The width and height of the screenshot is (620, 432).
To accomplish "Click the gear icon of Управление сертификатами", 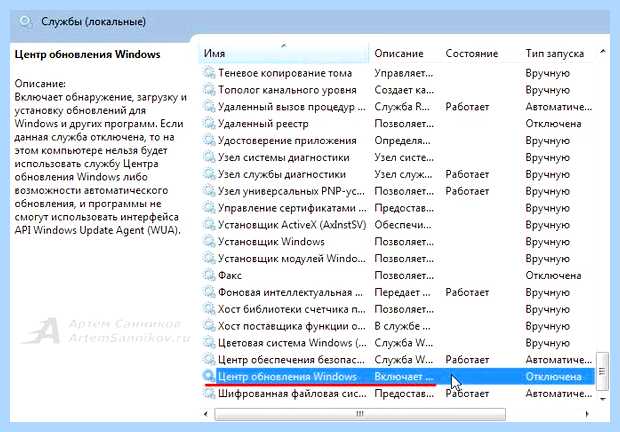I will click(208, 208).
